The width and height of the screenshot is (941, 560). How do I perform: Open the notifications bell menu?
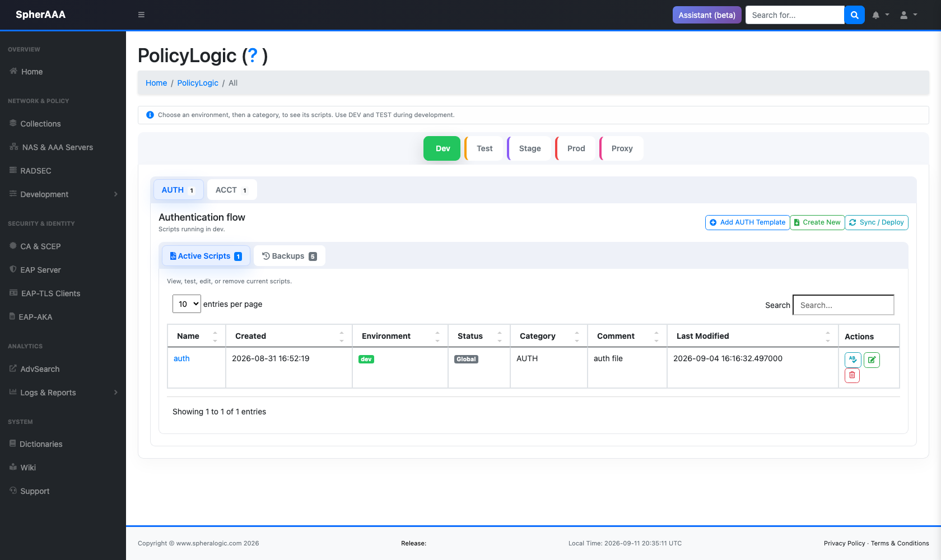coord(881,15)
